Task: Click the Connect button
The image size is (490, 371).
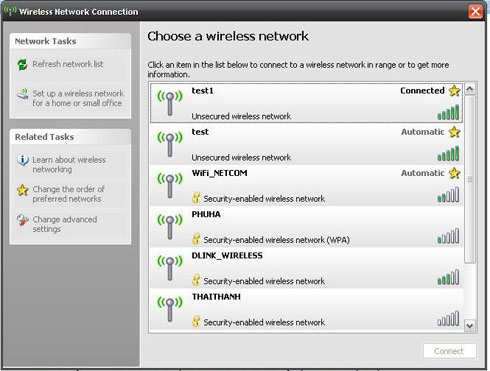Action: [x=449, y=351]
